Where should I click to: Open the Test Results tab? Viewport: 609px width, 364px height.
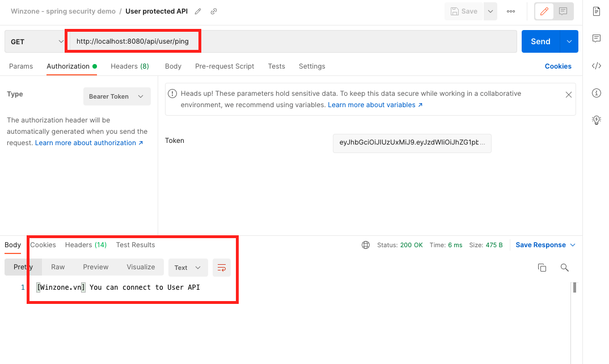click(136, 245)
